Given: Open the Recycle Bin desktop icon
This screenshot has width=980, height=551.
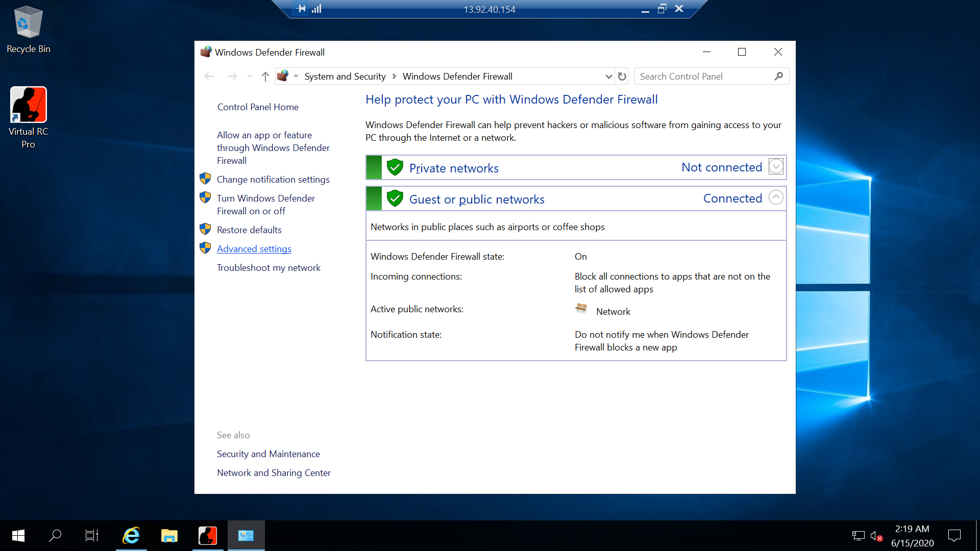Looking at the screenshot, I should point(28,30).
